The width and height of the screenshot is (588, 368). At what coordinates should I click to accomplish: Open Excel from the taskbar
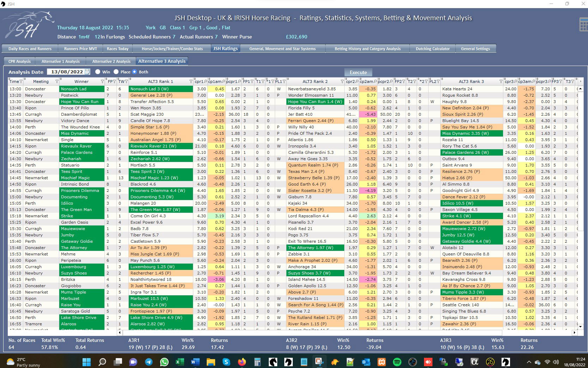click(x=180, y=362)
